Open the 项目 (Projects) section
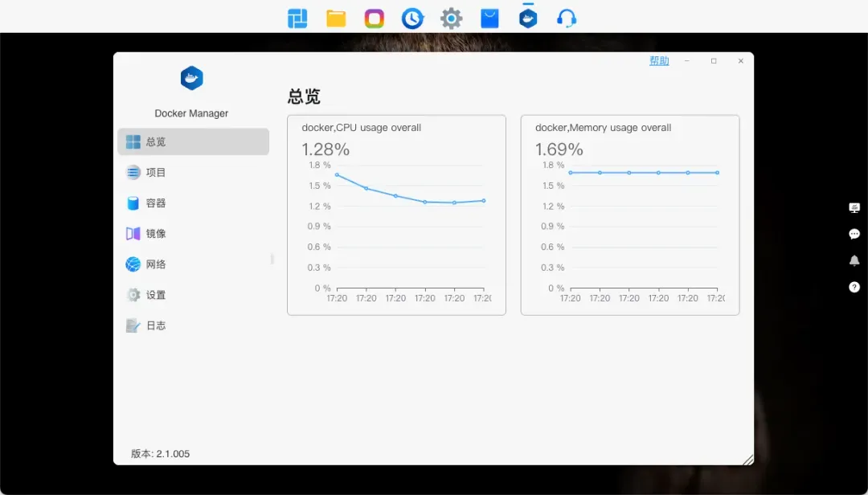The height and width of the screenshot is (495, 868). pos(155,173)
